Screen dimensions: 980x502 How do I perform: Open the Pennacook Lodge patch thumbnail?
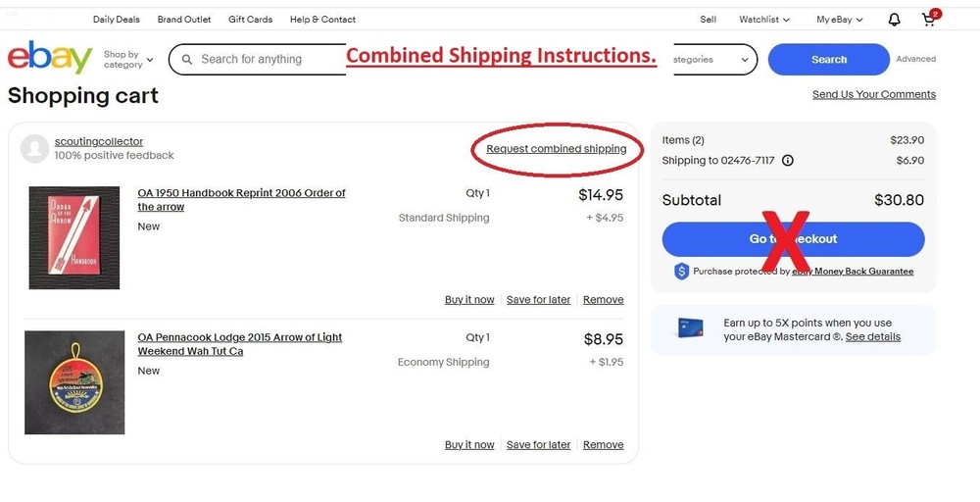74,382
